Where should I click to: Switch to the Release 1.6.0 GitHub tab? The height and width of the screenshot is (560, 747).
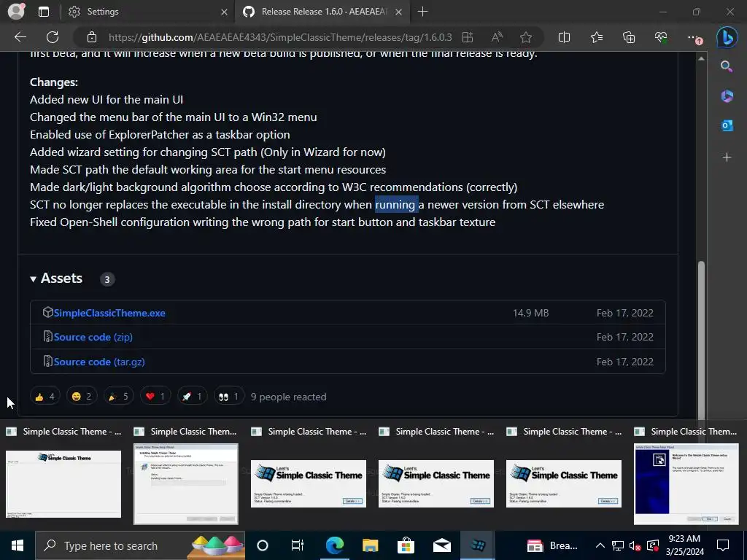click(323, 12)
